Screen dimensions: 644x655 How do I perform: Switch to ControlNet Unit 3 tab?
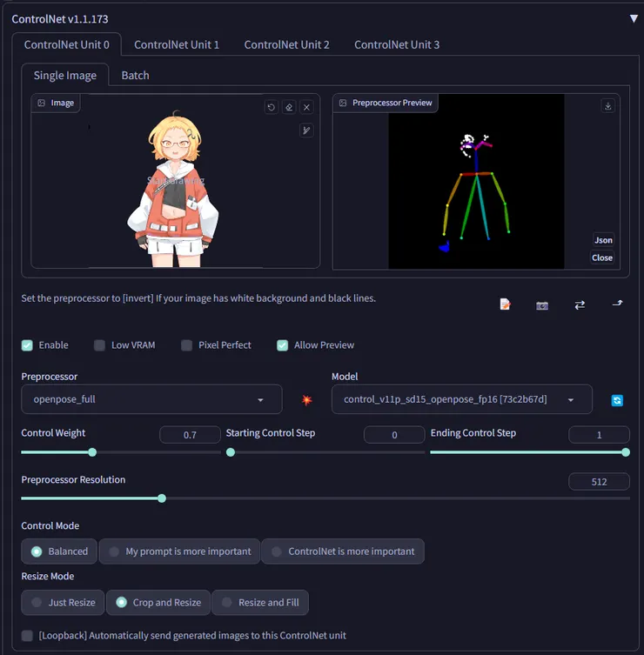tap(397, 44)
